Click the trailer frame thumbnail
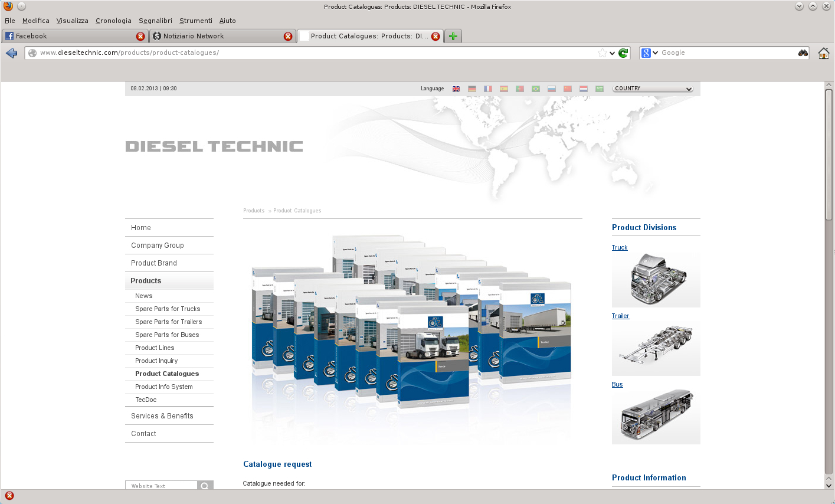Screen dimensions: 835x504 (656, 348)
